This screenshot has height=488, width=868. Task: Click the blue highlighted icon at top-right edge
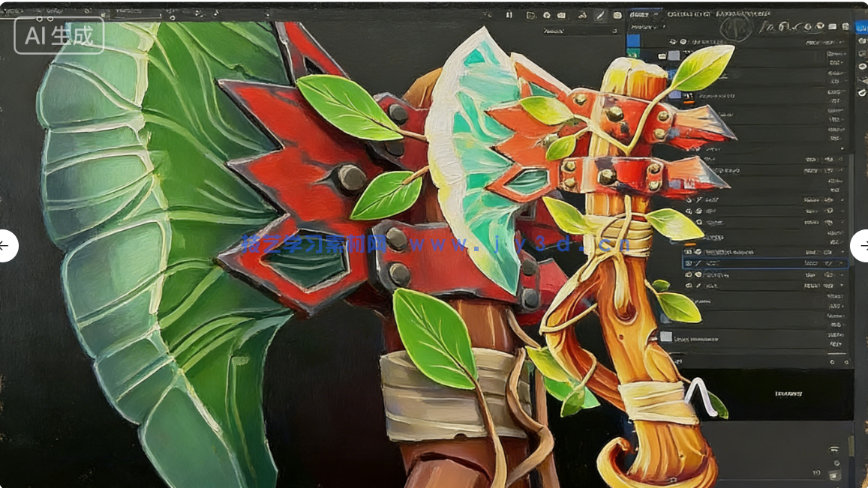click(860, 27)
